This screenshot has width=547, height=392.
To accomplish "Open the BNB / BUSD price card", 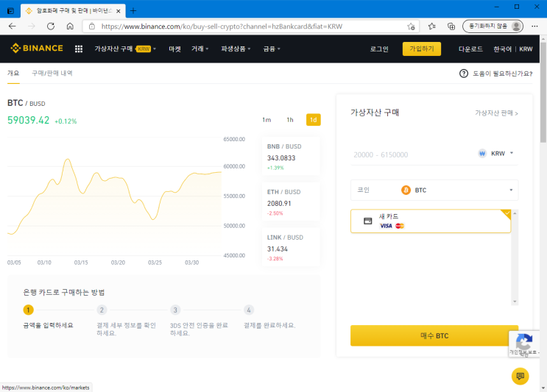I will (x=291, y=156).
